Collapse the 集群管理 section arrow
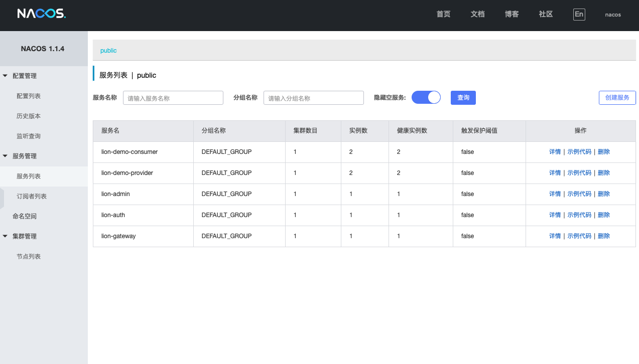Image resolution: width=639 pixels, height=364 pixels. coord(5,236)
